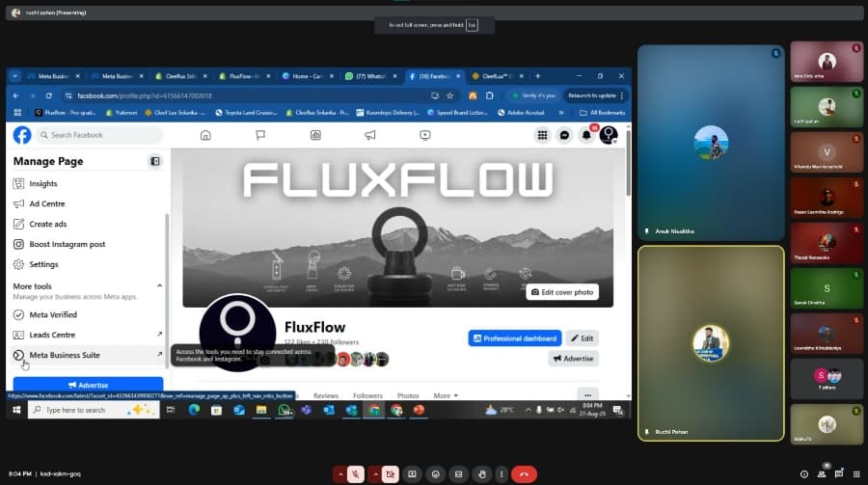This screenshot has width=868, height=485.
Task: Click the Facebook Home icon
Action: (204, 135)
